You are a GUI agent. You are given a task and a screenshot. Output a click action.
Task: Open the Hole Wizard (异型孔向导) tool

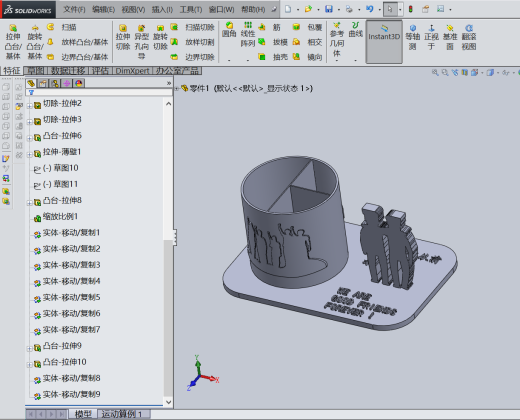tap(141, 42)
